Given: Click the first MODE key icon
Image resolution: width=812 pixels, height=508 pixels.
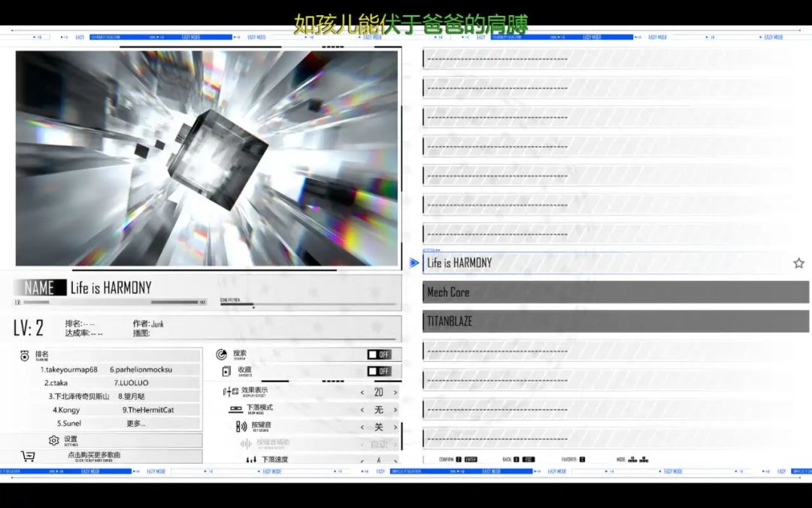Looking at the screenshot, I should (x=632, y=459).
